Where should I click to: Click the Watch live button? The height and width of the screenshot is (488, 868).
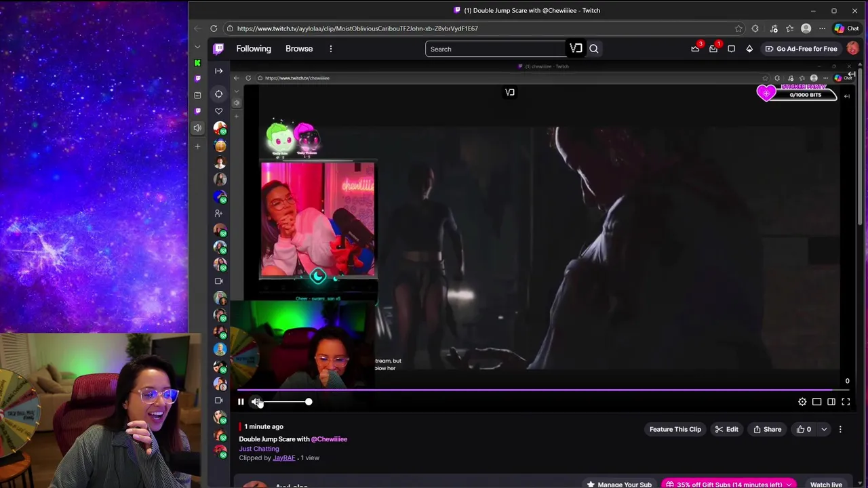point(826,484)
